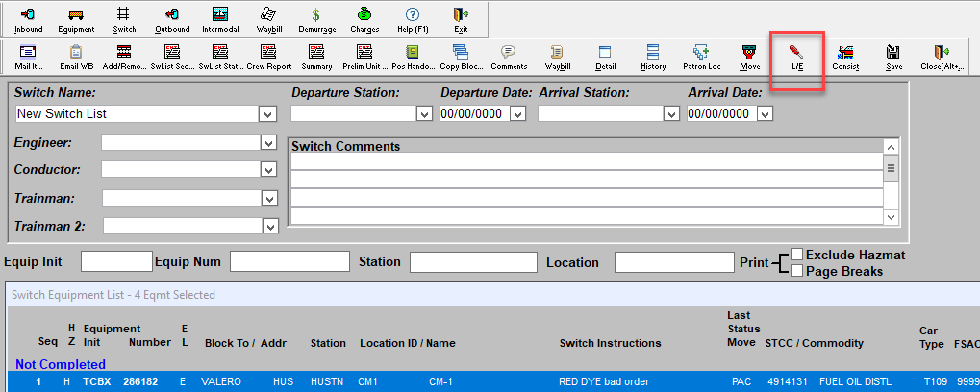
Task: Click the Location filter input field
Action: [x=674, y=262]
